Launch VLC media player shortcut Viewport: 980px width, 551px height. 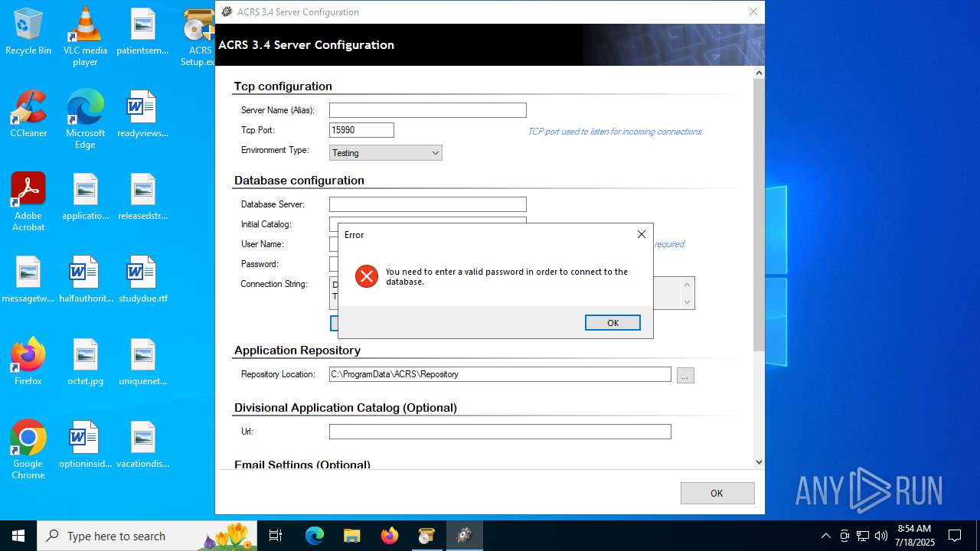click(85, 37)
